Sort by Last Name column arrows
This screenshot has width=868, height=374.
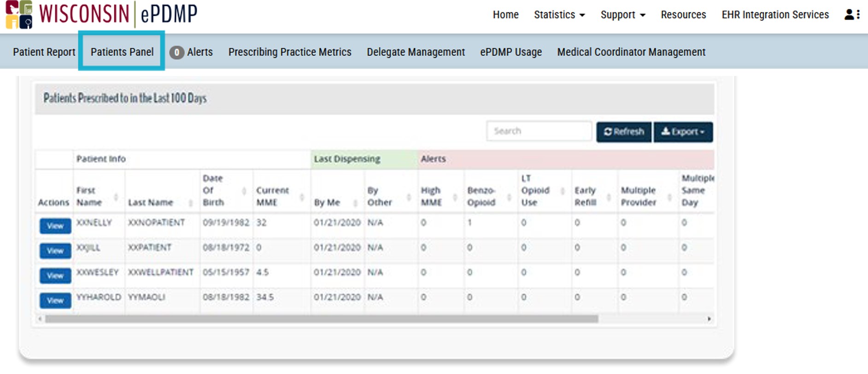coord(190,203)
